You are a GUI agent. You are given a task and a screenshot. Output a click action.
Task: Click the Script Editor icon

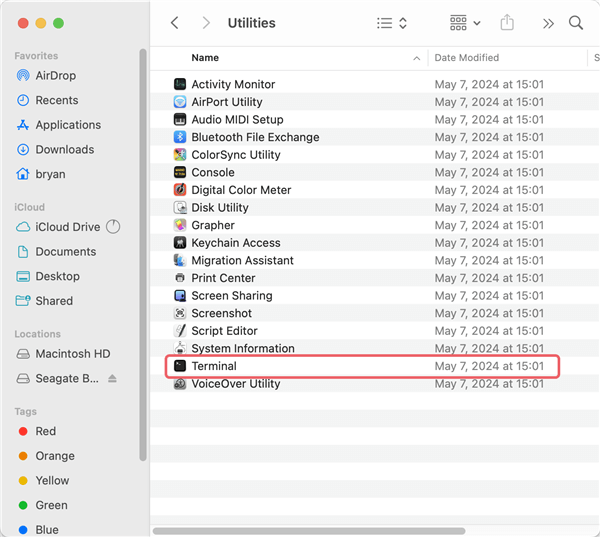coord(180,330)
